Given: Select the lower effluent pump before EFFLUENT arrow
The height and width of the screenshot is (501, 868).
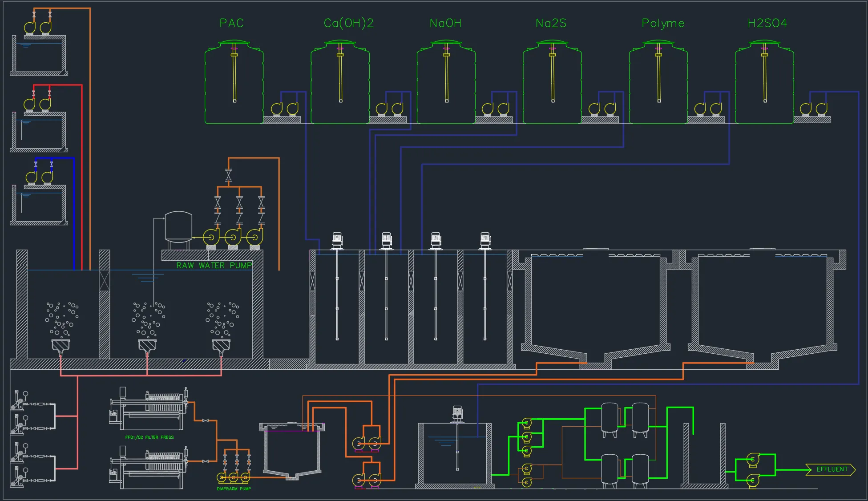Looking at the screenshot, I should click(x=753, y=481).
